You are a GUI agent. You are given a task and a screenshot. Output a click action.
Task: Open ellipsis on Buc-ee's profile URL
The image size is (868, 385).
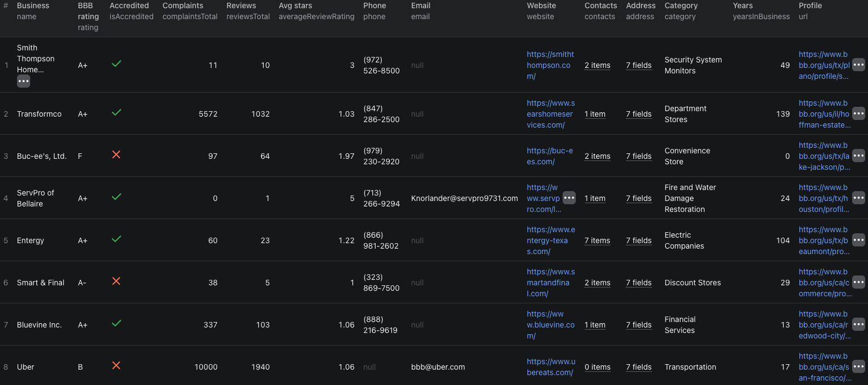[x=859, y=156]
